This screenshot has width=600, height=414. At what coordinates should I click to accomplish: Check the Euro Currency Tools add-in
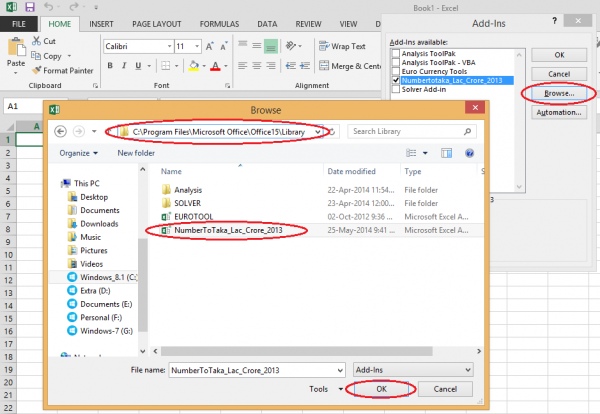point(396,71)
